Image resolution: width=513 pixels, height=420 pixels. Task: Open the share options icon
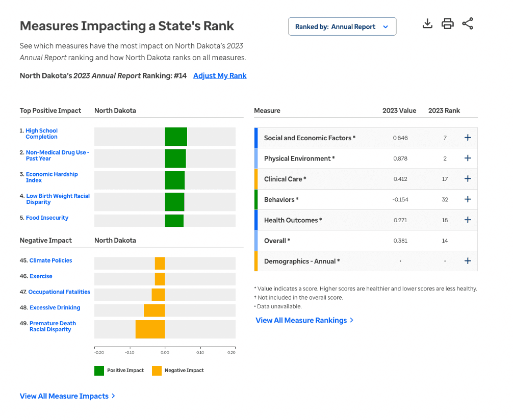click(x=467, y=23)
